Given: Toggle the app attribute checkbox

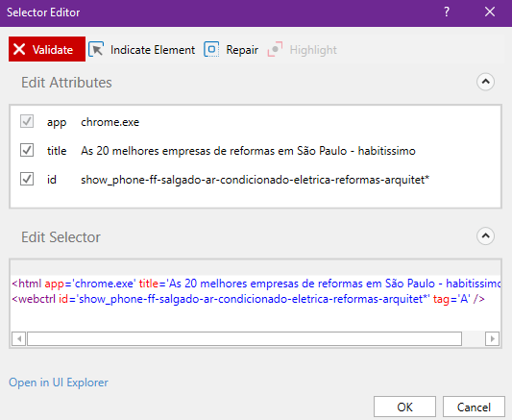Looking at the screenshot, I should coord(27,121).
